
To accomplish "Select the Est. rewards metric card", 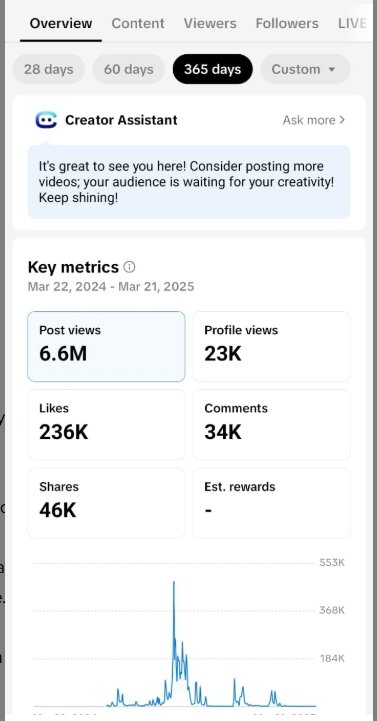I will tap(271, 503).
